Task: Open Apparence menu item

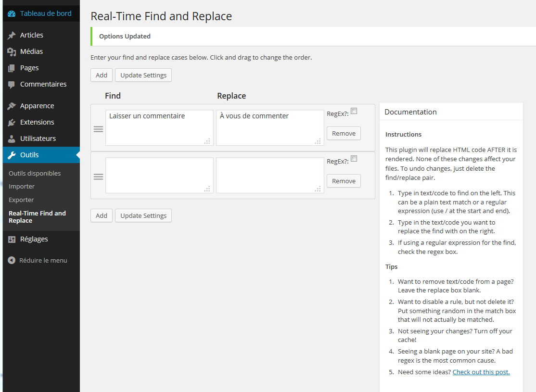Action: [x=41, y=106]
